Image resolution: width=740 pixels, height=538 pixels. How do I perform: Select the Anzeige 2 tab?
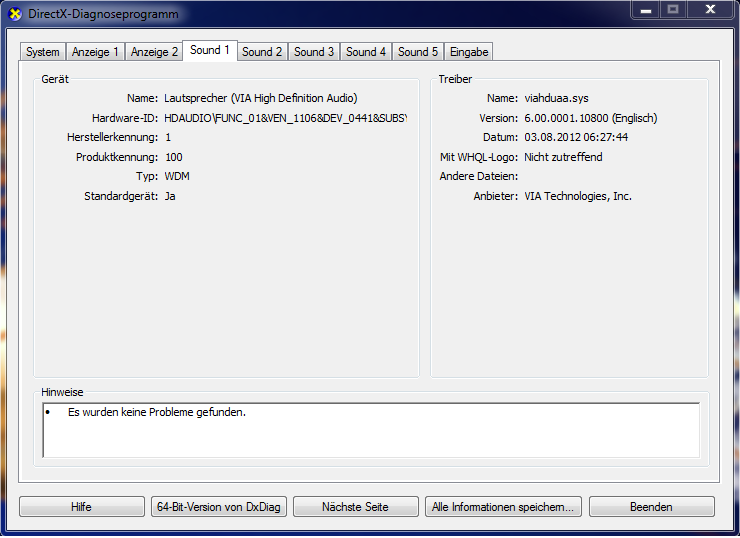[154, 52]
